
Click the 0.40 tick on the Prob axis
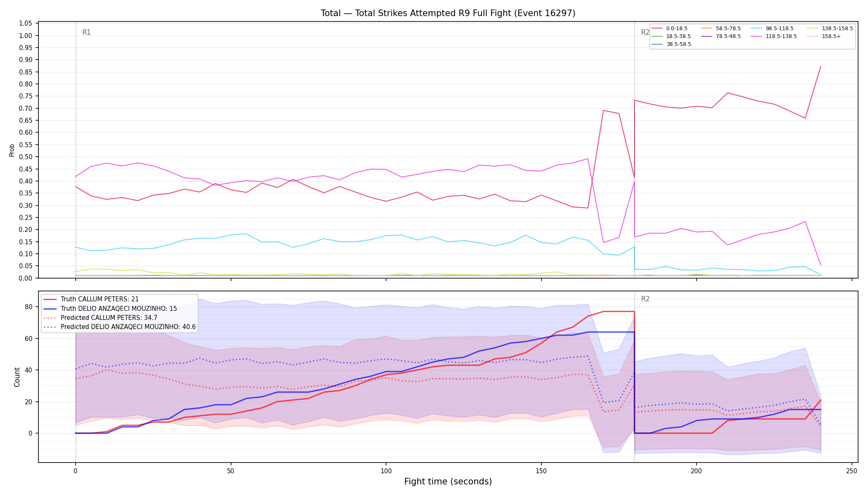pos(26,181)
